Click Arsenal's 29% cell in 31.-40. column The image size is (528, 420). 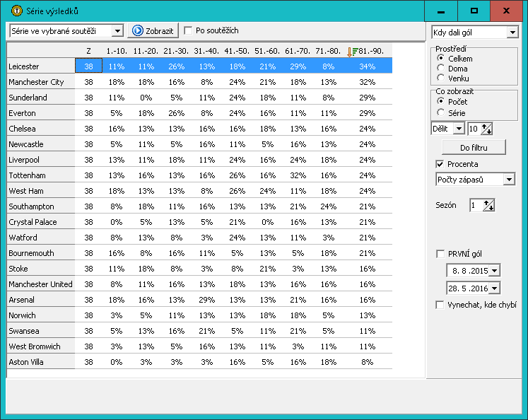coord(207,300)
